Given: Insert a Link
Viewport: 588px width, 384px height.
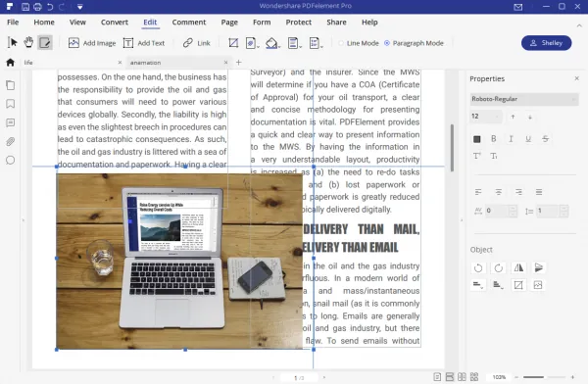Looking at the screenshot, I should 197,43.
